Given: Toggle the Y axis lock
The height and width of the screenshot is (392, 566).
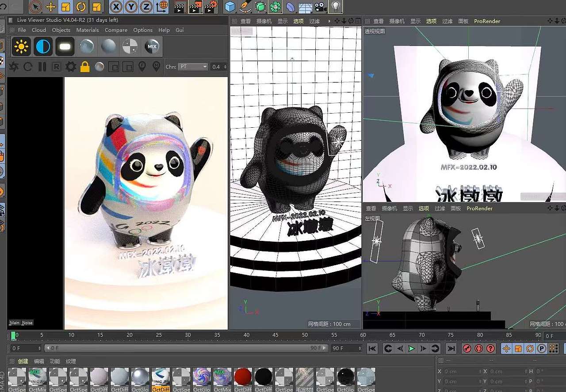Looking at the screenshot, I should click(x=131, y=7).
